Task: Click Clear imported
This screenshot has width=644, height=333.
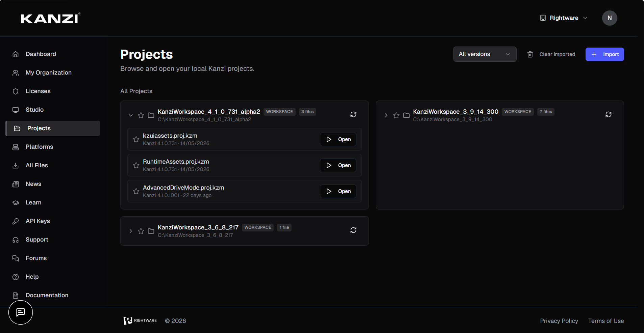Action: pos(551,54)
